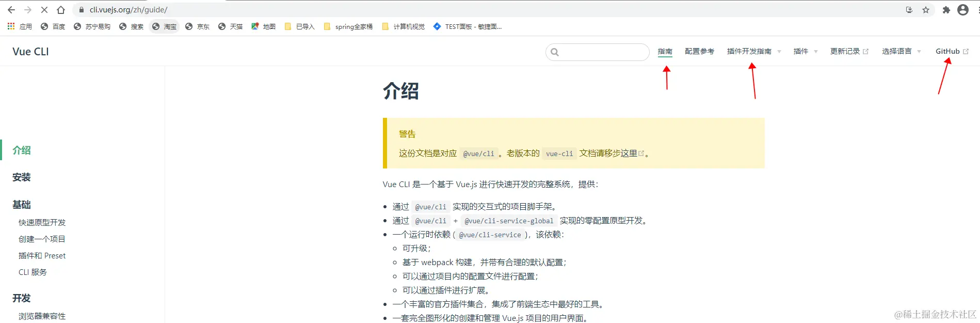The width and height of the screenshot is (980, 323).
Task: Open the 淘宝 bookmark
Action: coord(164,26)
